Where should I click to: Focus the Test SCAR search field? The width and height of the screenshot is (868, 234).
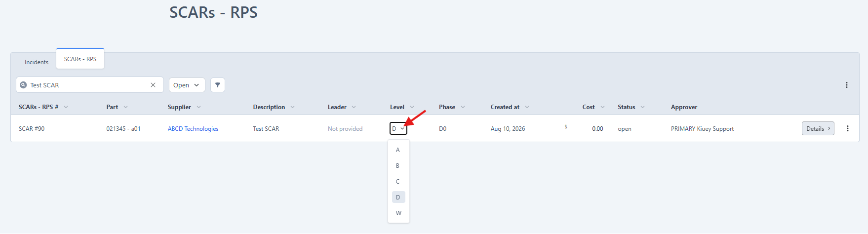click(x=87, y=85)
